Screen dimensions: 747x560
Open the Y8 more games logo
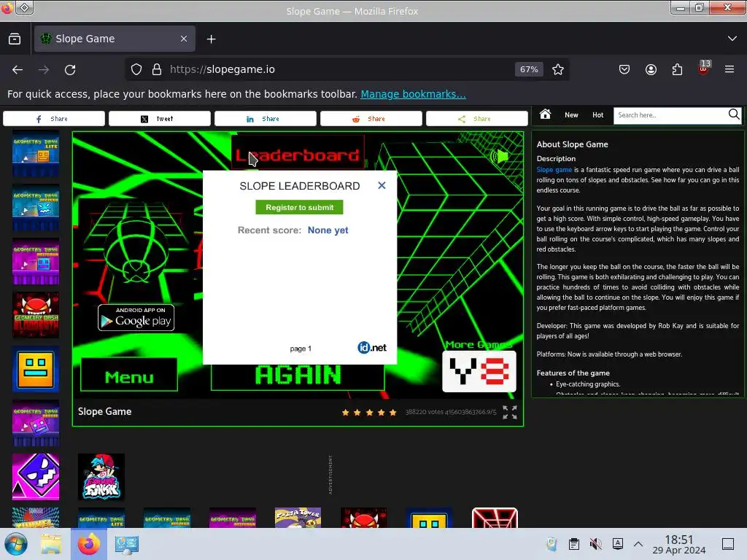pyautogui.click(x=479, y=371)
